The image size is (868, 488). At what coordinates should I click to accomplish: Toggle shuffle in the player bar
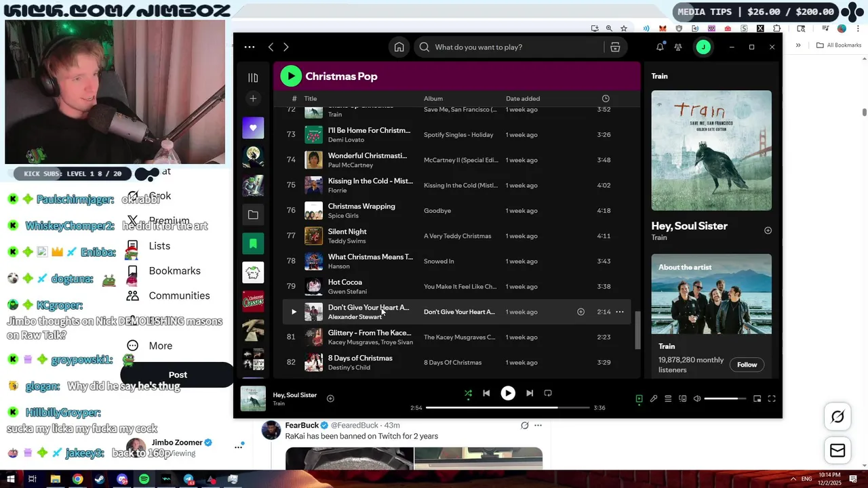click(468, 393)
